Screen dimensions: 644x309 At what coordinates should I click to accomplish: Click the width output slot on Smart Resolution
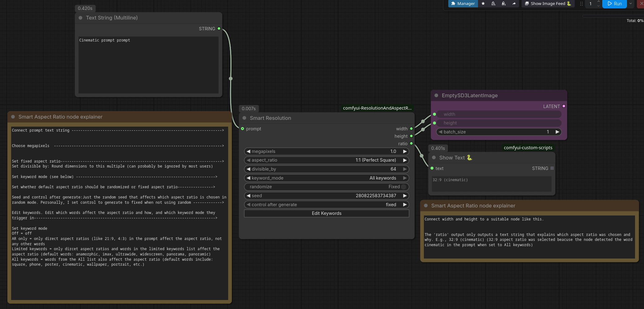pos(411,129)
